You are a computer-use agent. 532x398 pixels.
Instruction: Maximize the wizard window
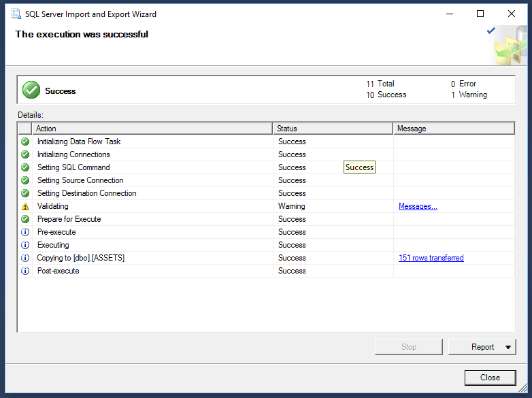[480, 14]
